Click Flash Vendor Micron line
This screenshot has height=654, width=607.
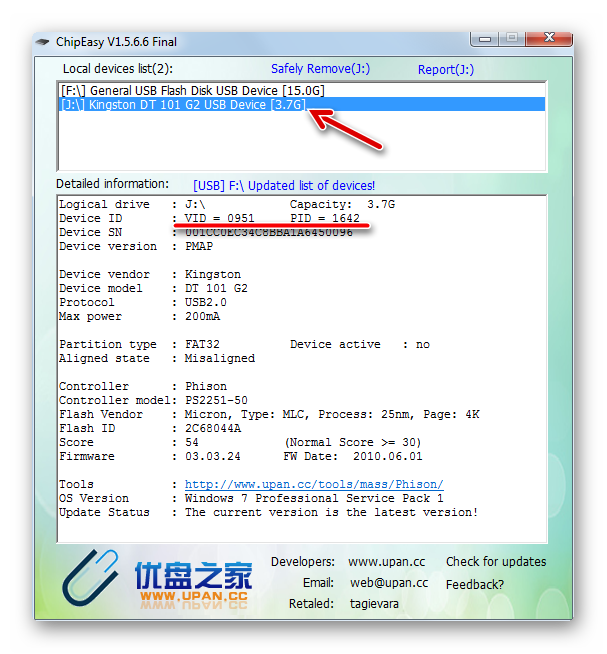point(332,414)
